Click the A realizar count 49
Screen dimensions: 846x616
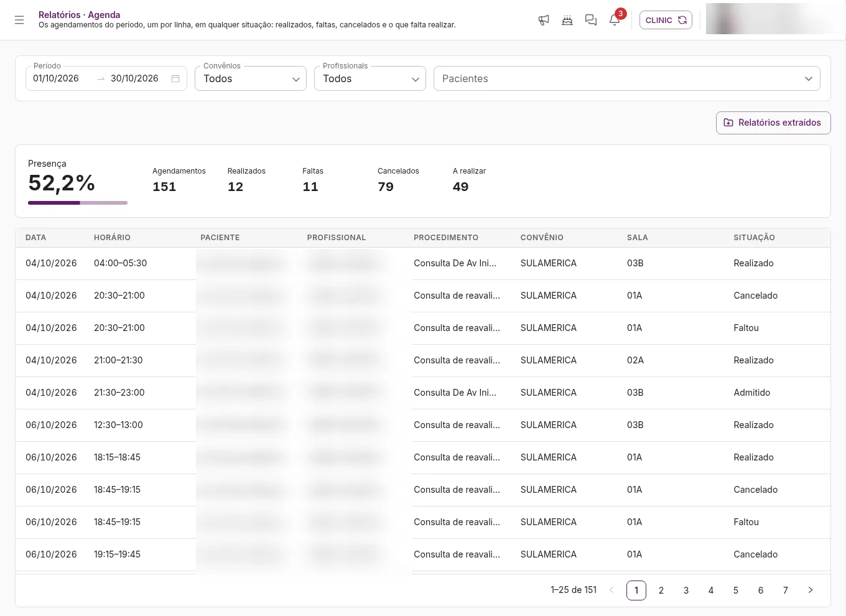[x=460, y=187]
